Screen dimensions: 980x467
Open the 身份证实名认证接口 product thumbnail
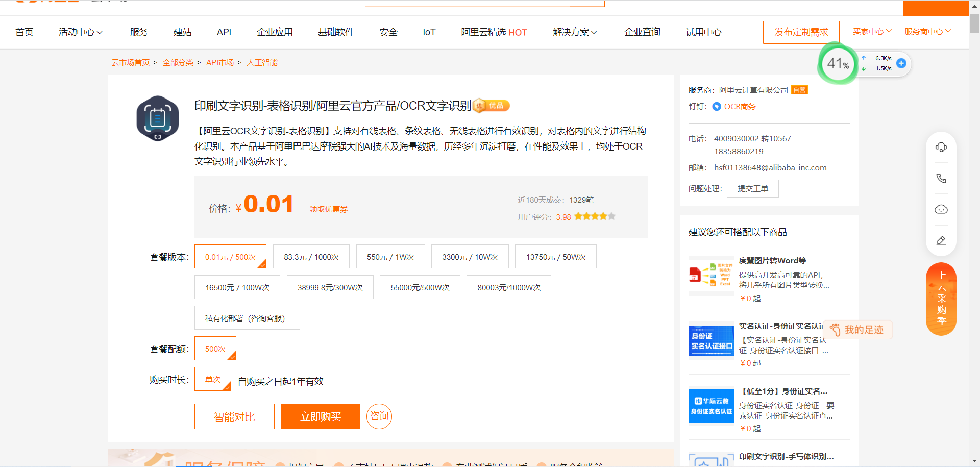click(711, 341)
